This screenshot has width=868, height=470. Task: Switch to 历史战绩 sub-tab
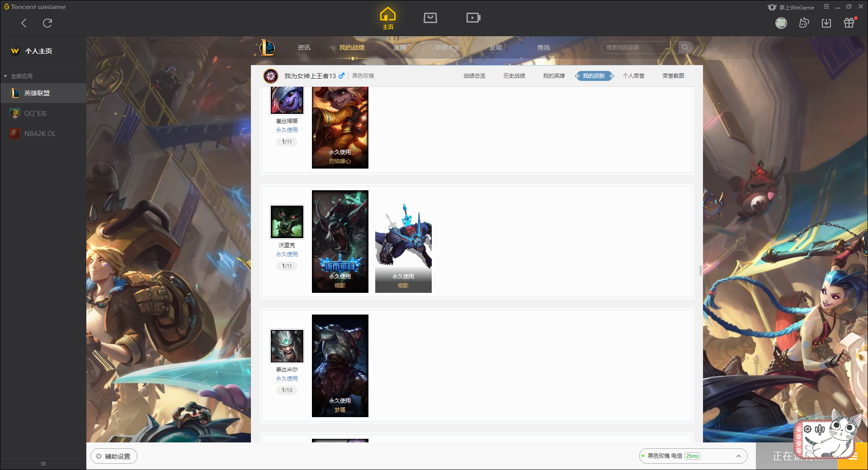(x=514, y=76)
